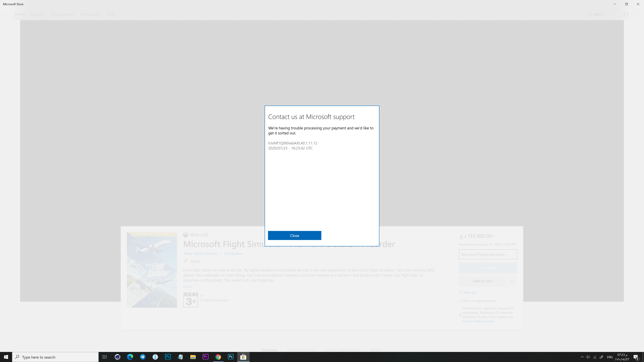Launch Cinema 4D from taskbar
Screen dimensions: 644x362
point(118,357)
